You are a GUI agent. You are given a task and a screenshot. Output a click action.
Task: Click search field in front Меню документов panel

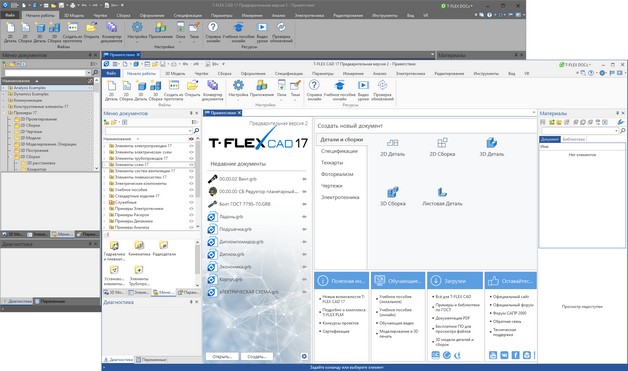coord(148,131)
